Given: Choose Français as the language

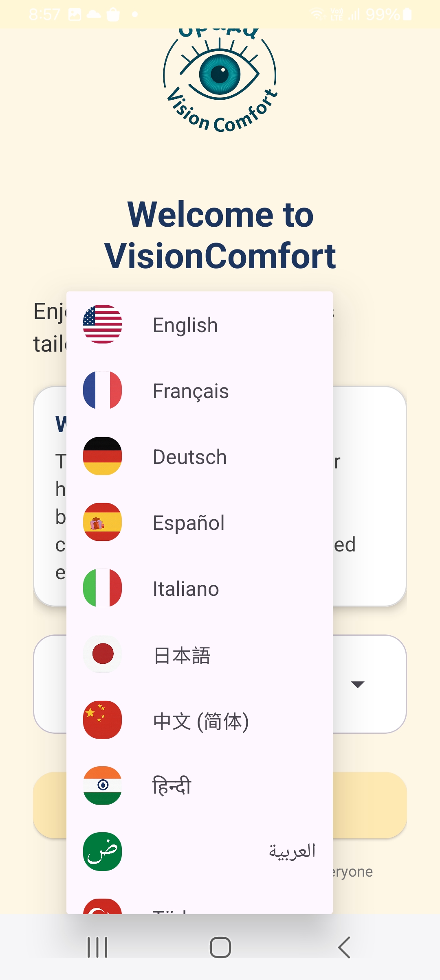Looking at the screenshot, I should point(191,391).
